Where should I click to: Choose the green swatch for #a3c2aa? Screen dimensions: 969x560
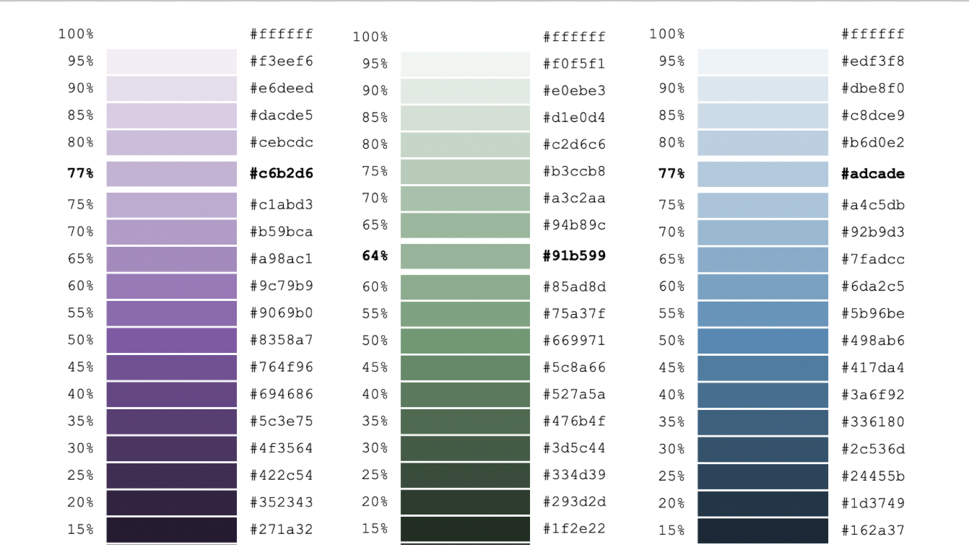[465, 198]
